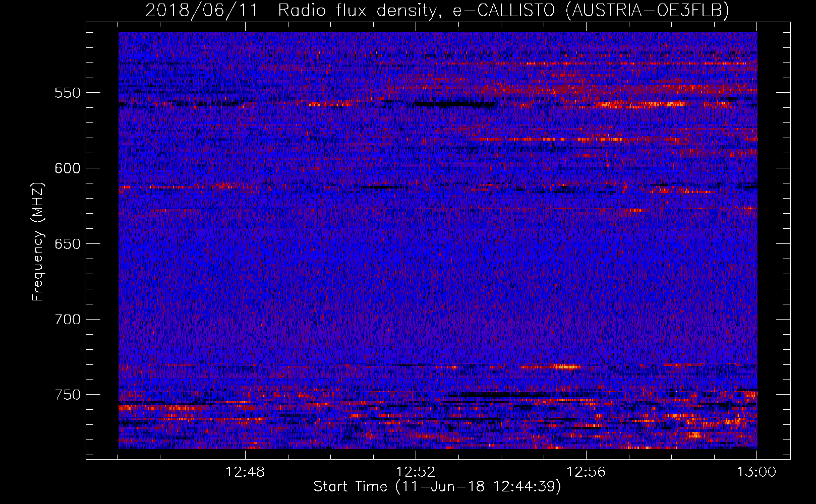The height and width of the screenshot is (504, 816).
Task: Click the 13:00 time tick label
Action: click(756, 472)
